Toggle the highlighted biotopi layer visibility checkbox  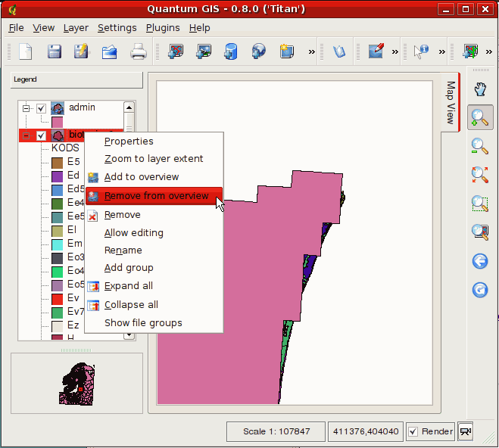coord(41,135)
